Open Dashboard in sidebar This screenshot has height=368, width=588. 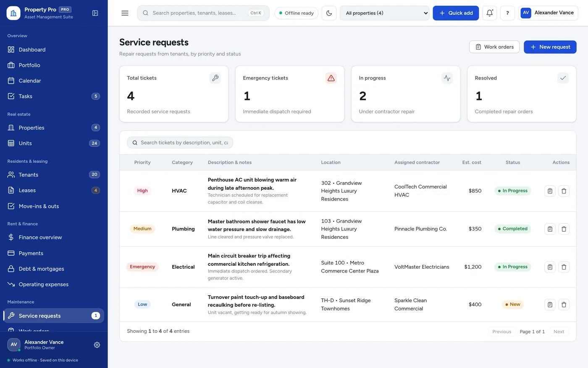pos(54,50)
